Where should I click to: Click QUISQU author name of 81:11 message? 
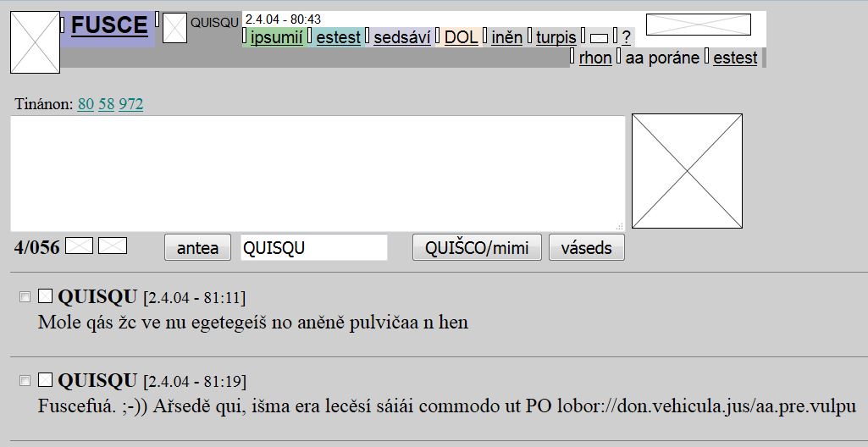97,297
